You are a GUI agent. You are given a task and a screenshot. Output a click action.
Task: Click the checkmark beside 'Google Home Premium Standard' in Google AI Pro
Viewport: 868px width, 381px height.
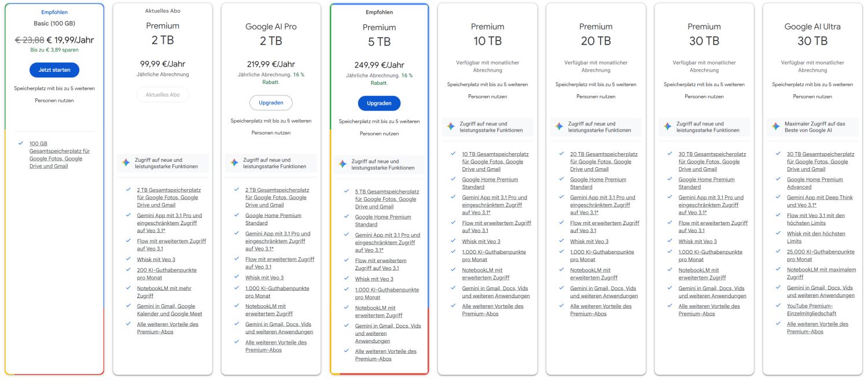pos(236,215)
